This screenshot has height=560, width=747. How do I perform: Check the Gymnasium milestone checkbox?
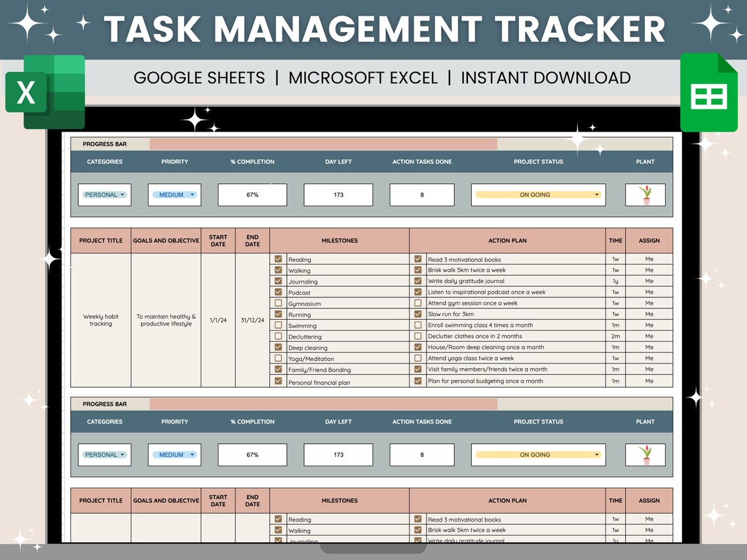[x=278, y=303]
